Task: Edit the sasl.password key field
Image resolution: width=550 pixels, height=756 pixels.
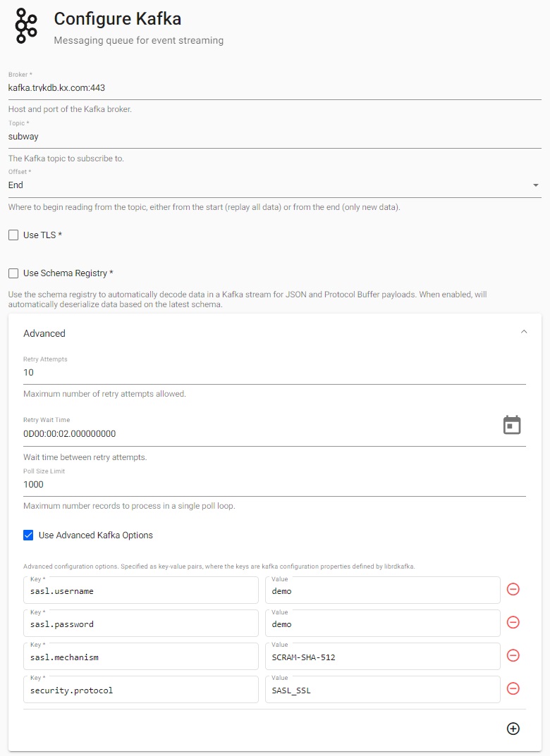Action: 141,624
